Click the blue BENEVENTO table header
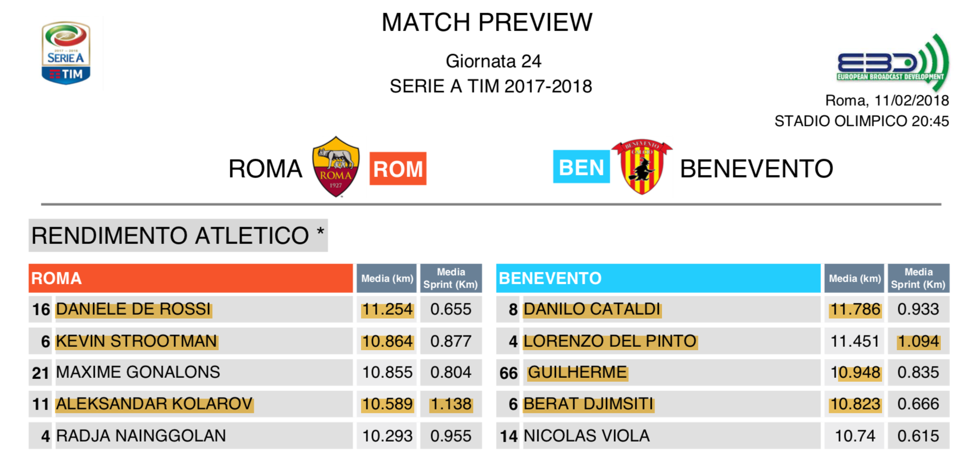The image size is (980, 453). 658,278
